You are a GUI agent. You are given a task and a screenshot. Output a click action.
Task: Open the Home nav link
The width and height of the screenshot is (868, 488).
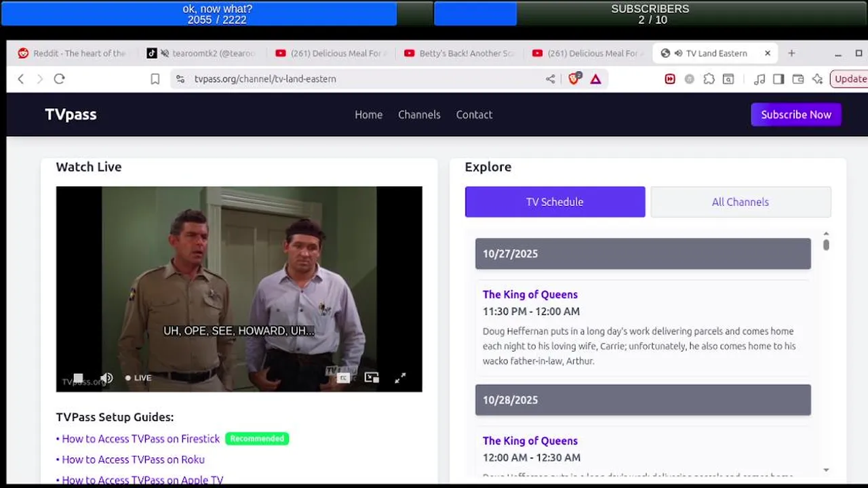368,115
